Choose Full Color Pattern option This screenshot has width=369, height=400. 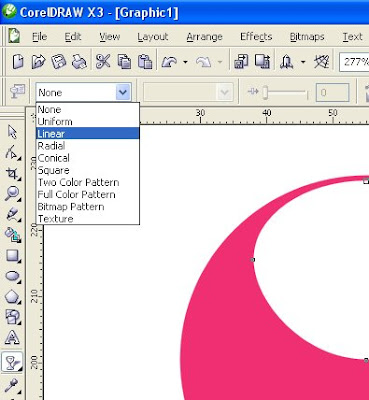point(88,194)
